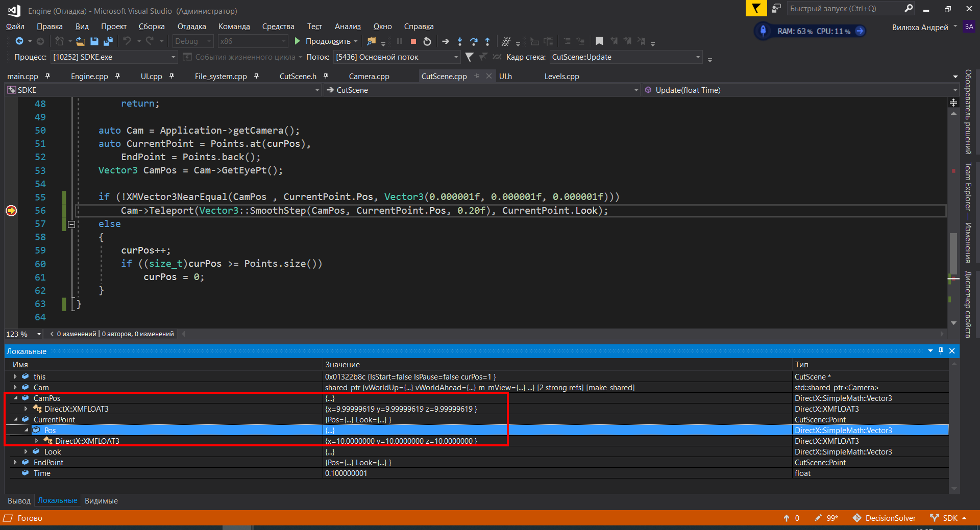This screenshot has width=980, height=530.
Task: Click the Save All icon
Action: tap(108, 41)
